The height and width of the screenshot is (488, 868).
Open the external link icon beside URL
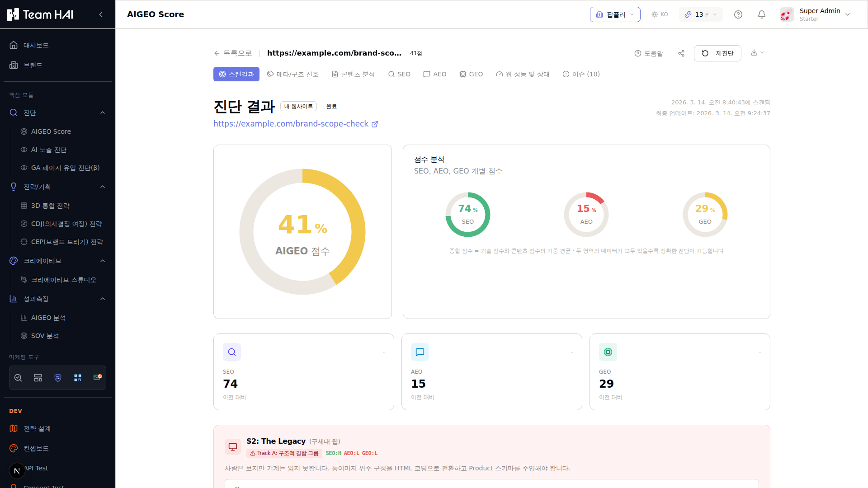pyautogui.click(x=375, y=124)
